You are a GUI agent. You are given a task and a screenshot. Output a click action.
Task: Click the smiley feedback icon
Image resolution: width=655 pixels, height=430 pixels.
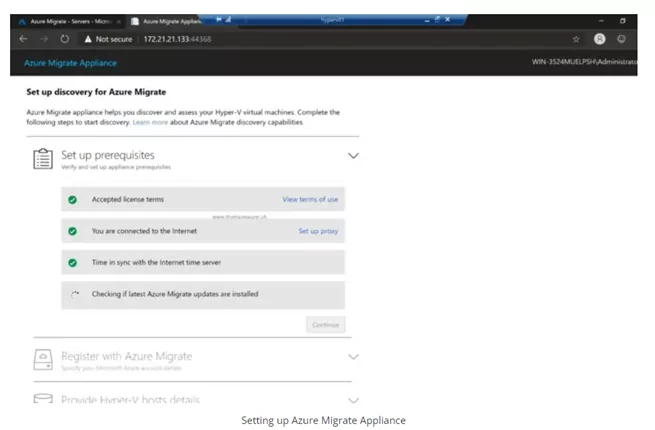point(622,39)
